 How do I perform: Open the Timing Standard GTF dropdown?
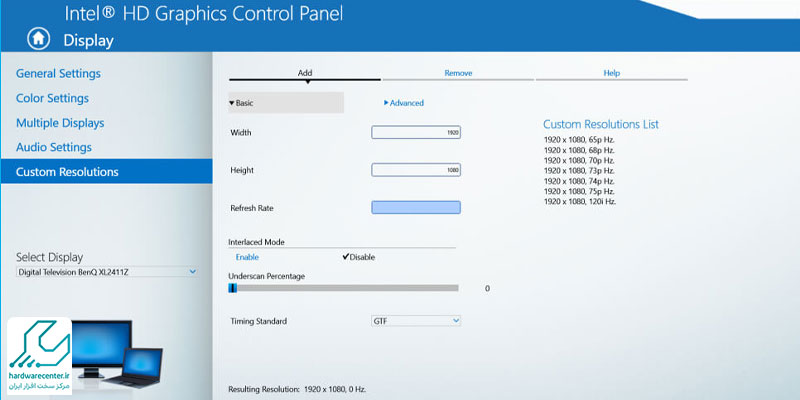click(x=416, y=321)
